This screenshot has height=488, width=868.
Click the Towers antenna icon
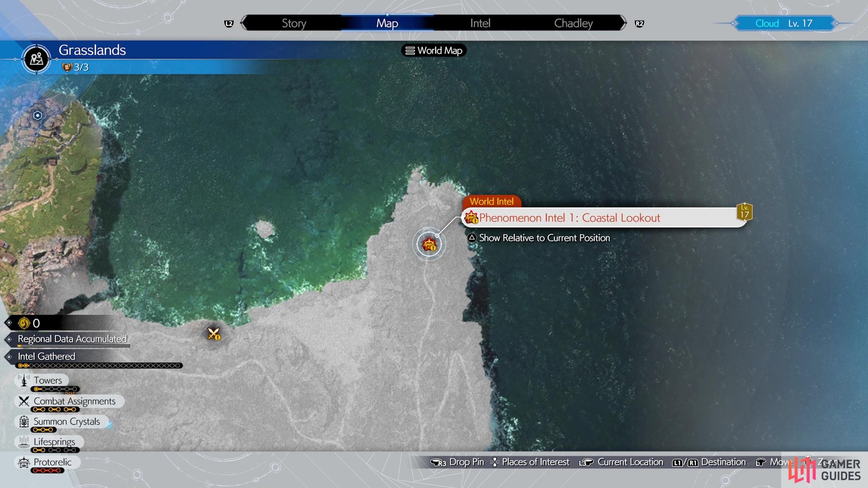click(24, 380)
